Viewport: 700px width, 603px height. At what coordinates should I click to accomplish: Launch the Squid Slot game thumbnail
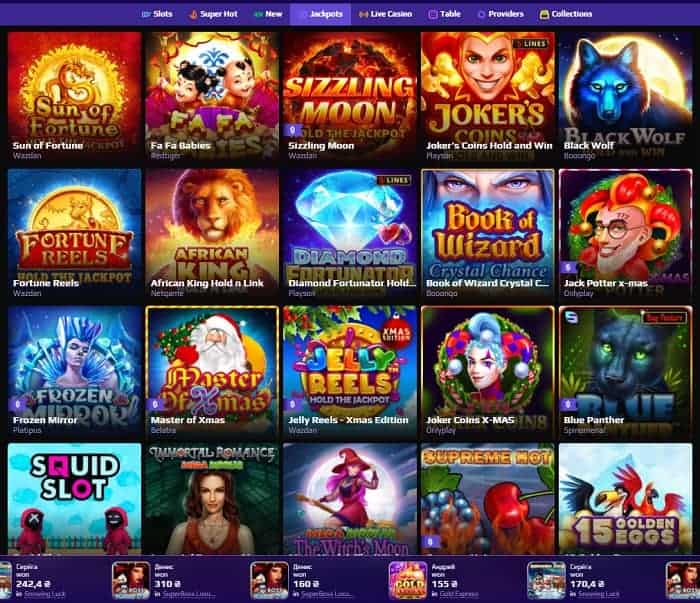pyautogui.click(x=75, y=499)
